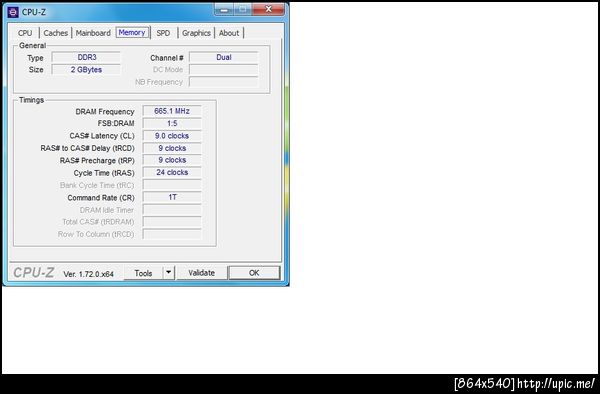Open the Caches tab
Viewport: 600px width, 394px height.
pyautogui.click(x=55, y=33)
